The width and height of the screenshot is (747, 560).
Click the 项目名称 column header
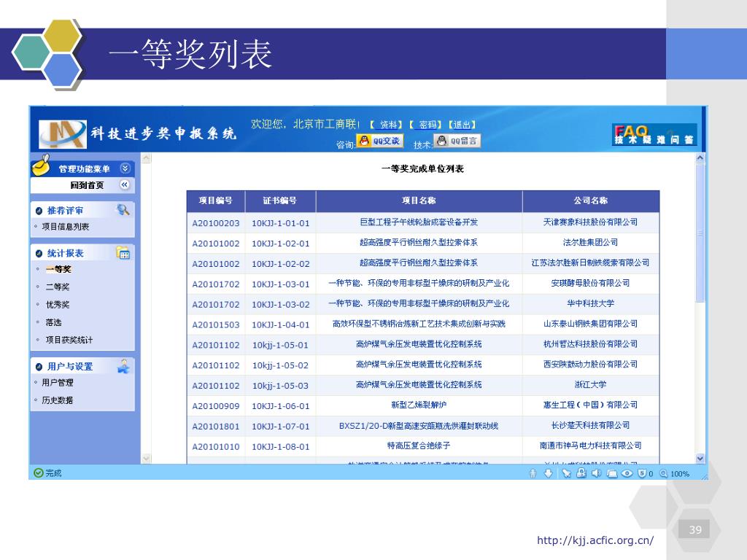419,201
